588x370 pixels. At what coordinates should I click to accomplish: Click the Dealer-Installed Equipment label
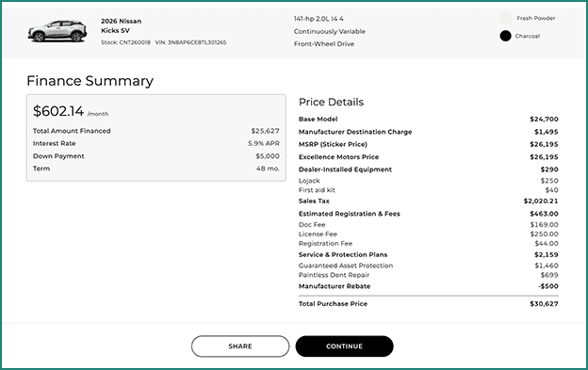pos(345,169)
